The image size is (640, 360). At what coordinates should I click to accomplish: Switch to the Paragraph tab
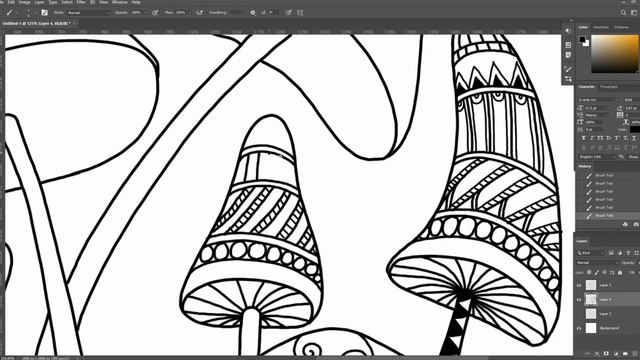click(x=609, y=87)
